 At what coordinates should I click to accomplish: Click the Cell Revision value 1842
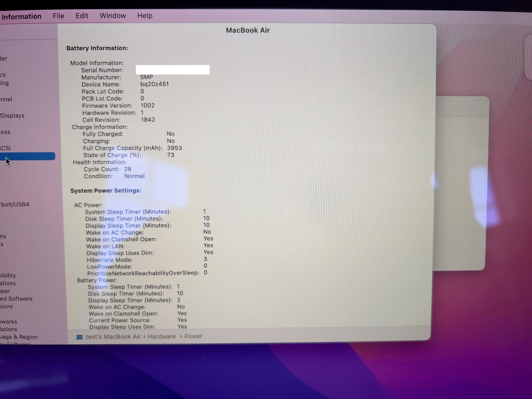pyautogui.click(x=148, y=120)
